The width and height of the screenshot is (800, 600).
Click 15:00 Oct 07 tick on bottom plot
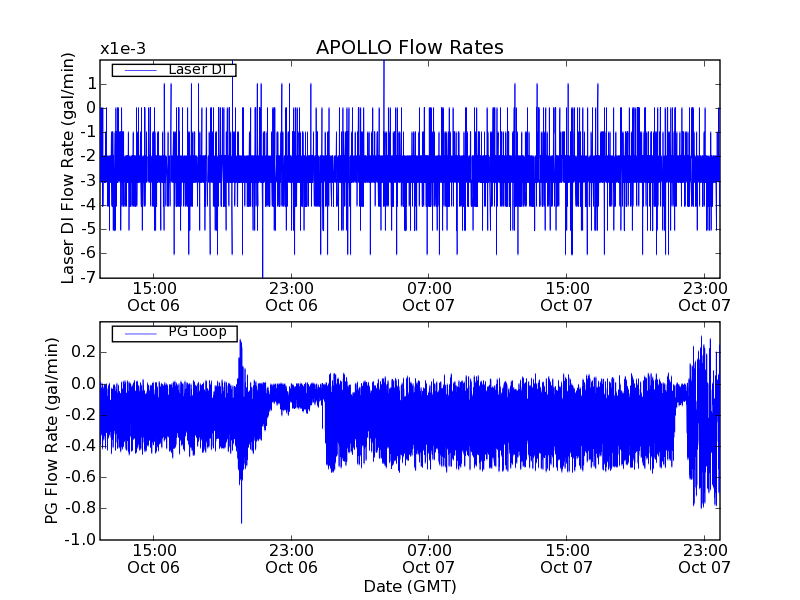567,558
